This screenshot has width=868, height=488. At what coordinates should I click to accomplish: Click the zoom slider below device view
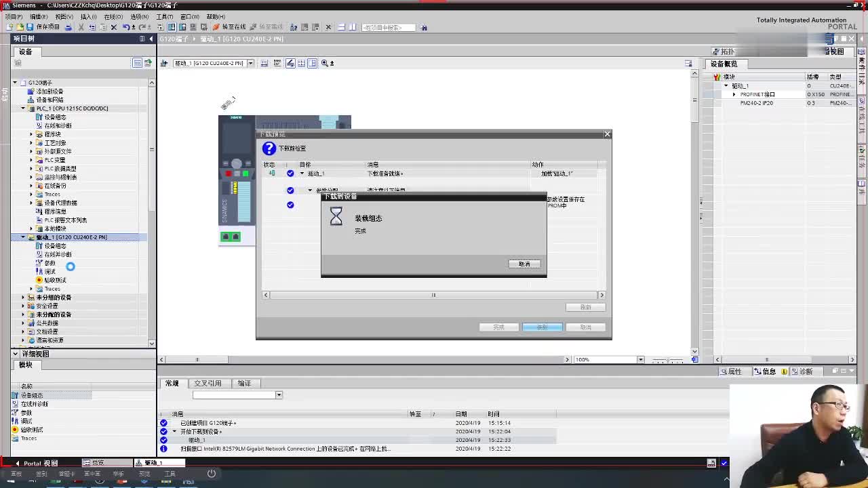tap(667, 361)
